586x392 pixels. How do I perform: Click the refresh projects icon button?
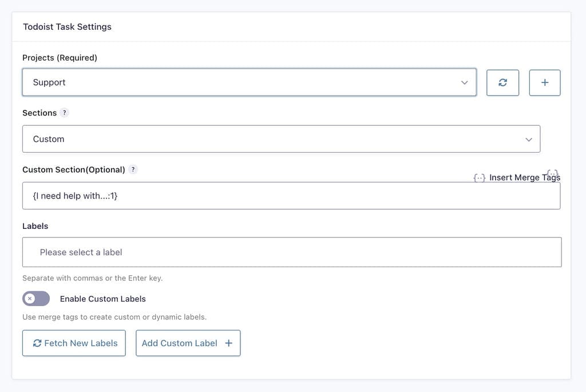(x=502, y=82)
